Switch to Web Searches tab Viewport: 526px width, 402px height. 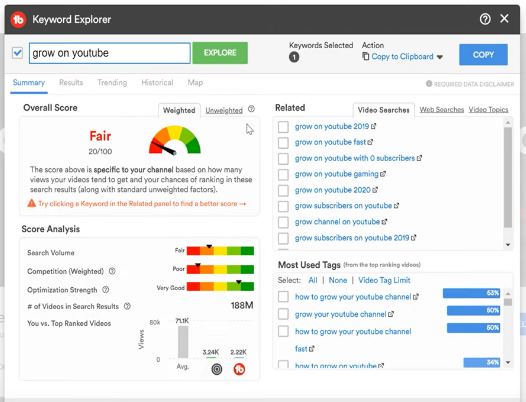click(442, 109)
